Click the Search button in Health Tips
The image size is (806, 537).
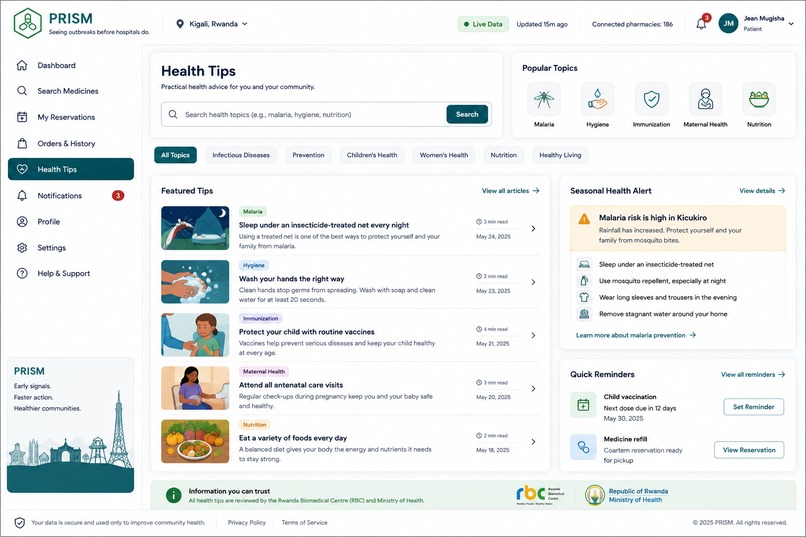coord(467,115)
